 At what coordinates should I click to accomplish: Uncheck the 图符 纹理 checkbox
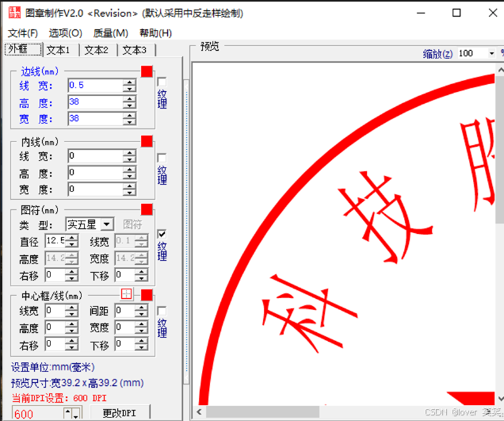(162, 234)
